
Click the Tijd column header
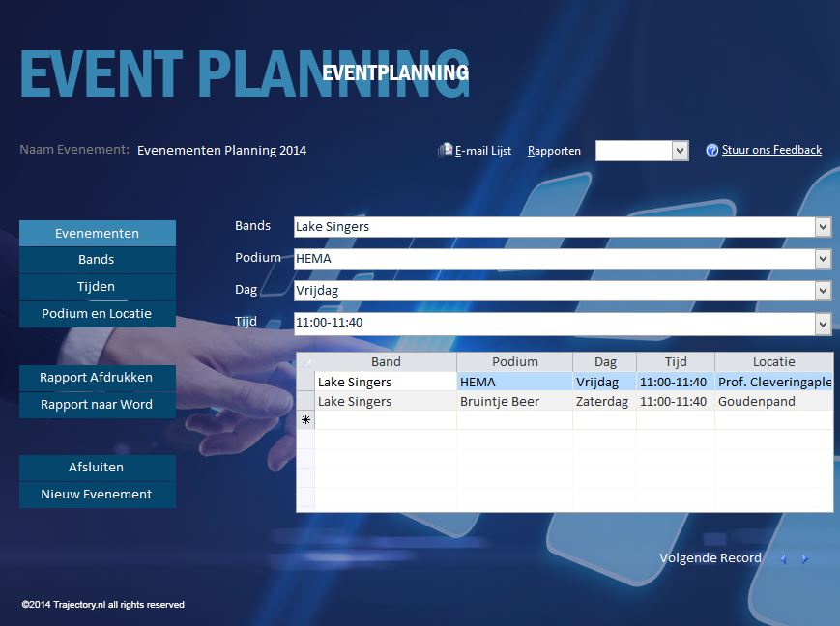click(x=676, y=362)
